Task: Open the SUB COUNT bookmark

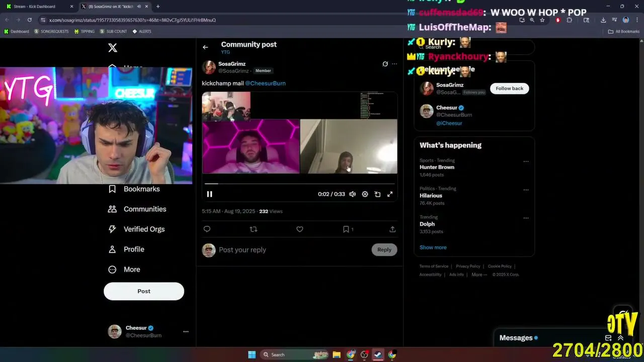Action: click(113, 32)
